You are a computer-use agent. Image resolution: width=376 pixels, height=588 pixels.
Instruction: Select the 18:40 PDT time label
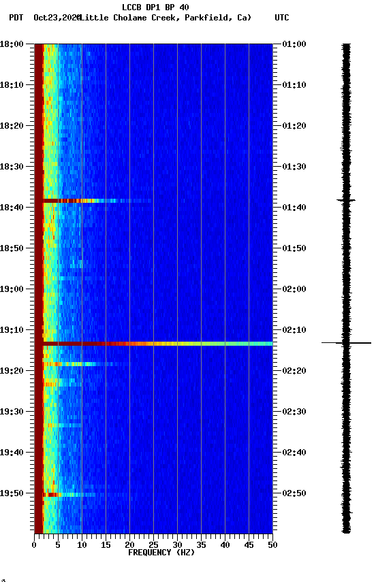(x=12, y=208)
